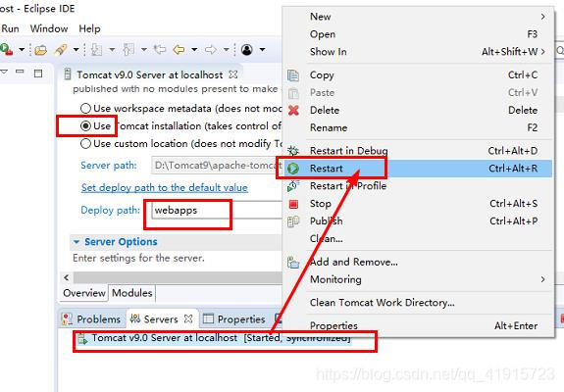Expand Show In submenu
Screen dimensions: 564x392
[419, 52]
